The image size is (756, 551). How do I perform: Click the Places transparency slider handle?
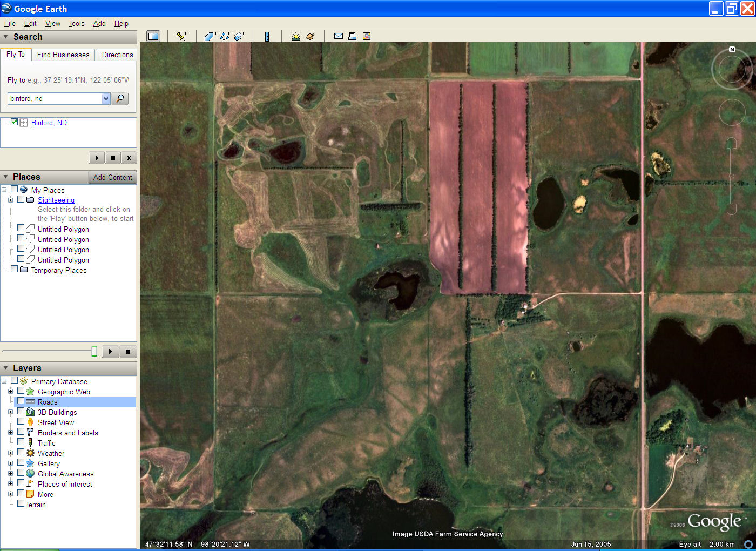(x=94, y=352)
